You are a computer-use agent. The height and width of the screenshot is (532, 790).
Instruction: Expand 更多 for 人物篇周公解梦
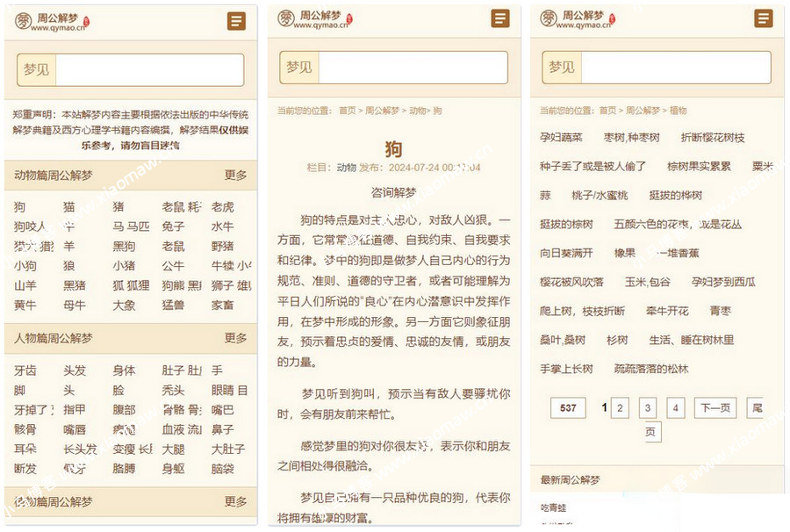point(235,338)
